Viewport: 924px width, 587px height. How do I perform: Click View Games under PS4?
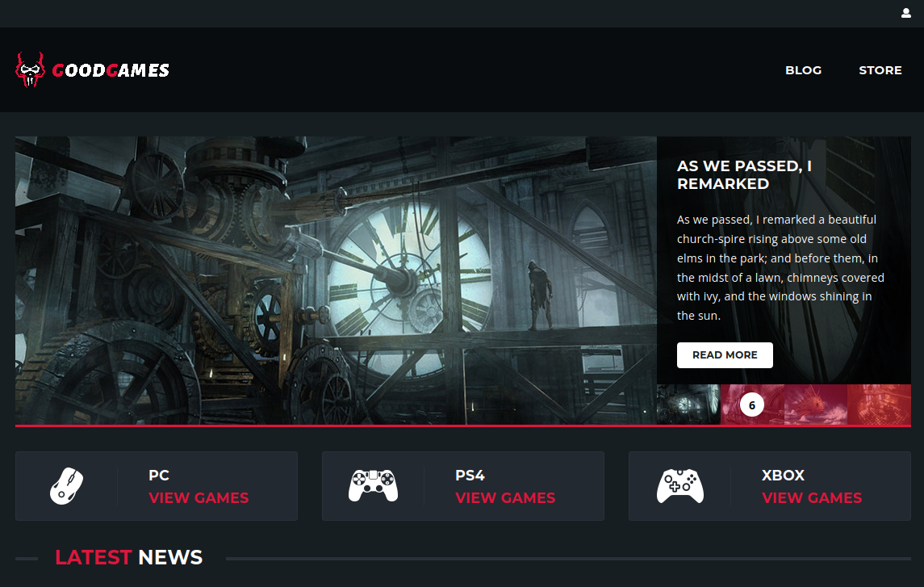505,497
